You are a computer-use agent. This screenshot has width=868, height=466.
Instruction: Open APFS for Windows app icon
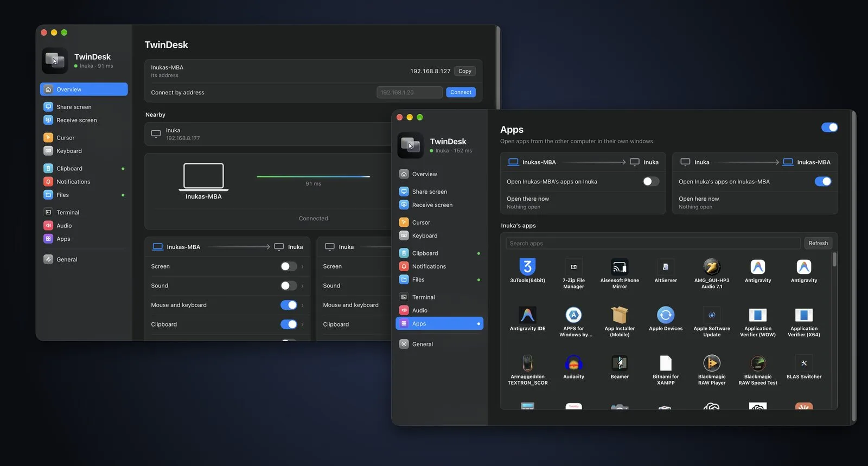pyautogui.click(x=573, y=315)
